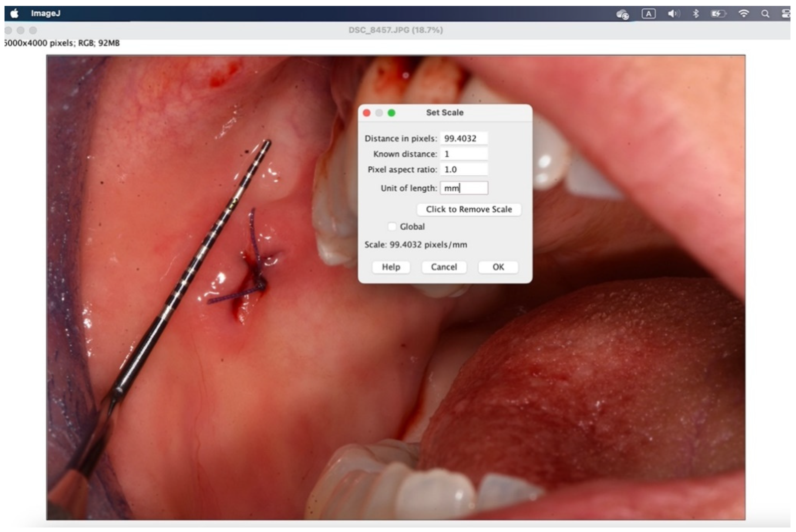Click the battery charging icon
Image resolution: width=796 pixels, height=532 pixels.
[718, 14]
